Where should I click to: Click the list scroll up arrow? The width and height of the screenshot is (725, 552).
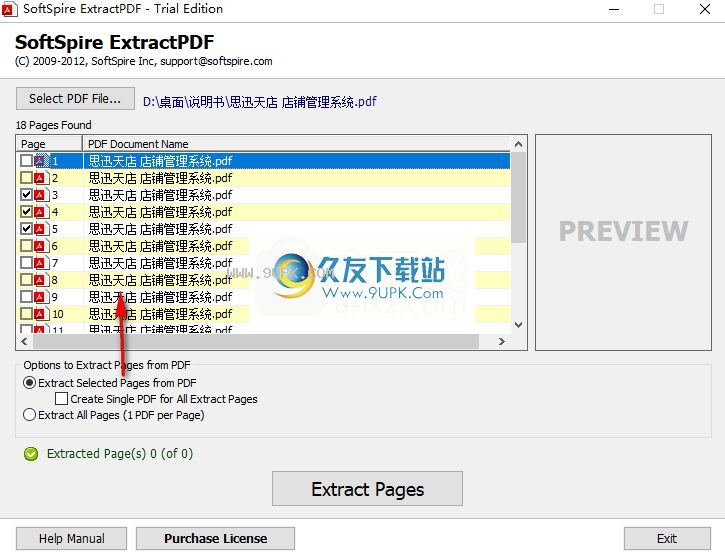518,144
